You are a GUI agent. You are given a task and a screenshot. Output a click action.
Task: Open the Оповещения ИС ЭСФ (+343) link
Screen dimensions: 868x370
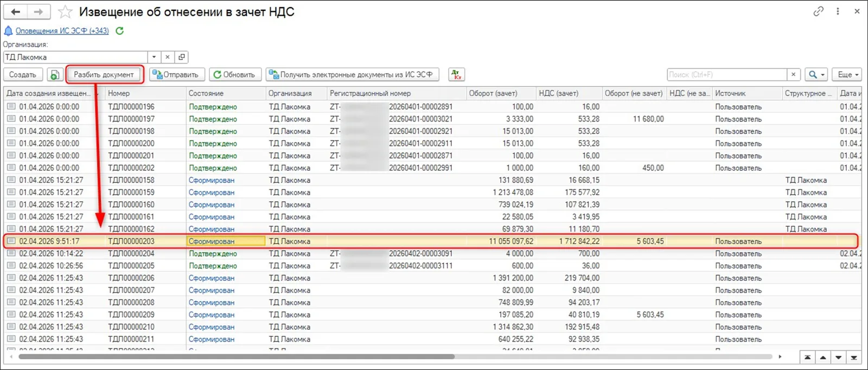click(62, 31)
